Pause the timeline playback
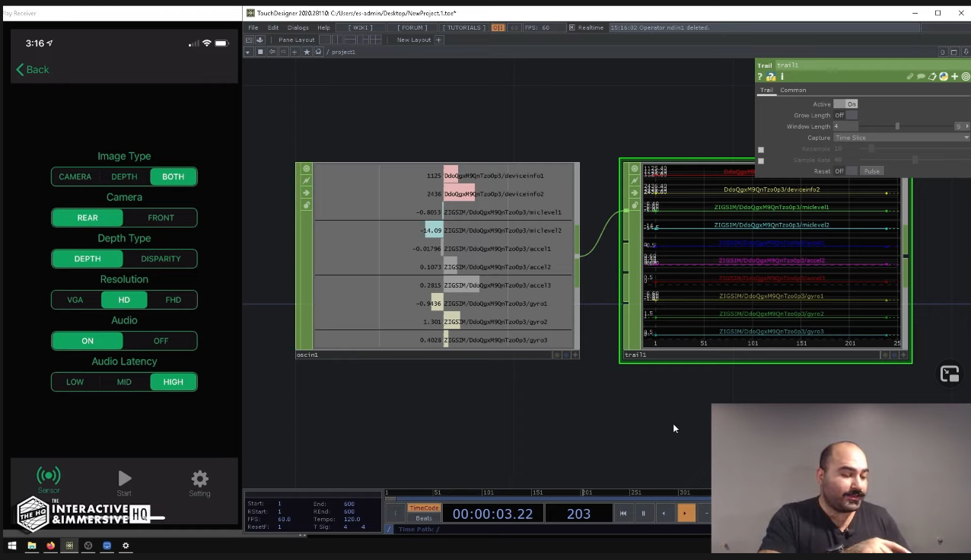The image size is (971, 560). [x=643, y=514]
